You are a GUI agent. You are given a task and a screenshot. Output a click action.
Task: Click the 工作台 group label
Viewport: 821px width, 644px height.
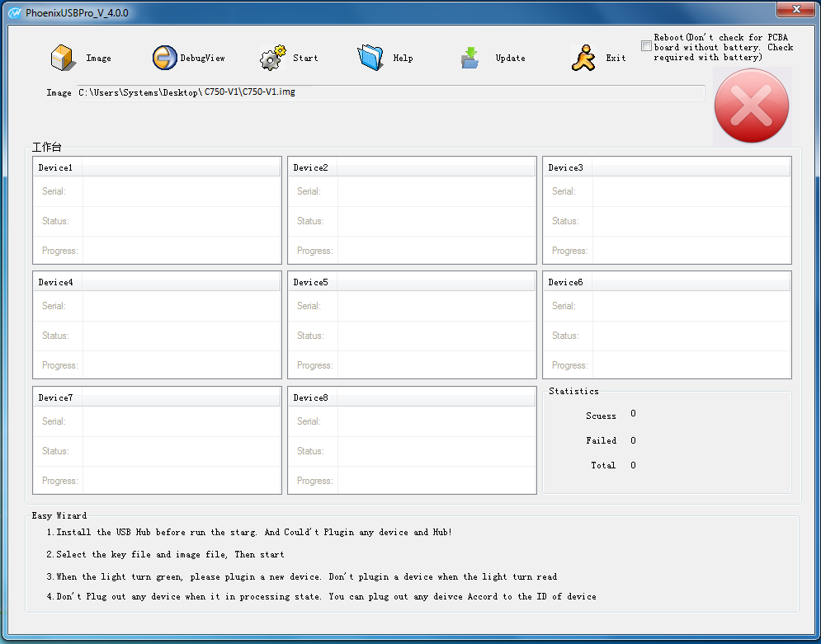click(x=46, y=147)
